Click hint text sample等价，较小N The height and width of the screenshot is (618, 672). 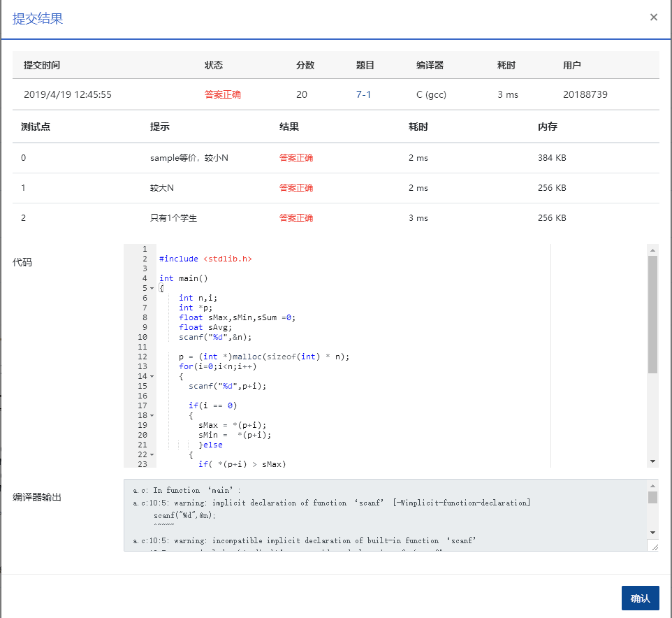189,158
